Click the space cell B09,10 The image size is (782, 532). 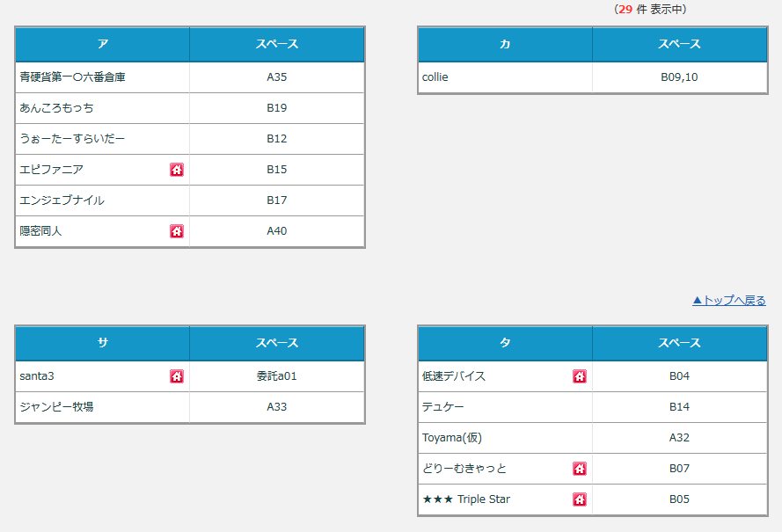(679, 77)
